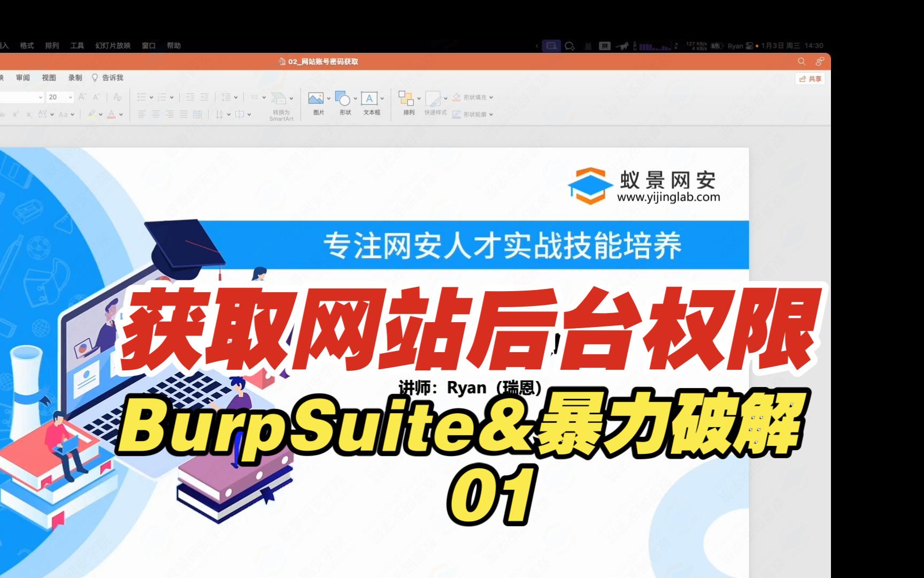This screenshot has height=578, width=924.
Task: Click the text direction icon
Action: (219, 114)
